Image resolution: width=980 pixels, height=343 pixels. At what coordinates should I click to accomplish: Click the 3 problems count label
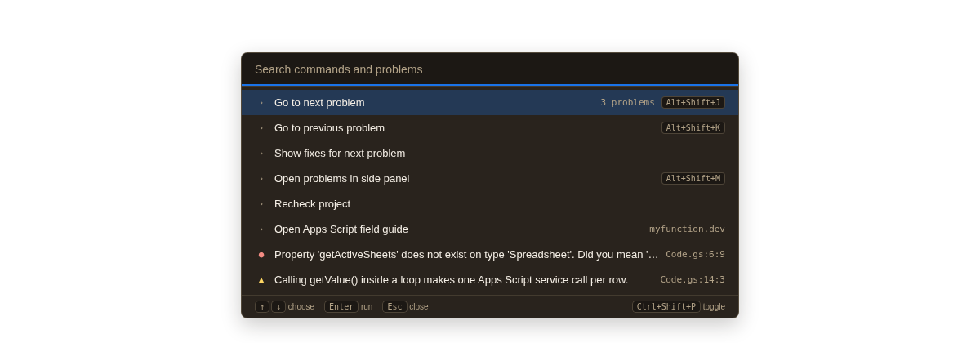627,103
